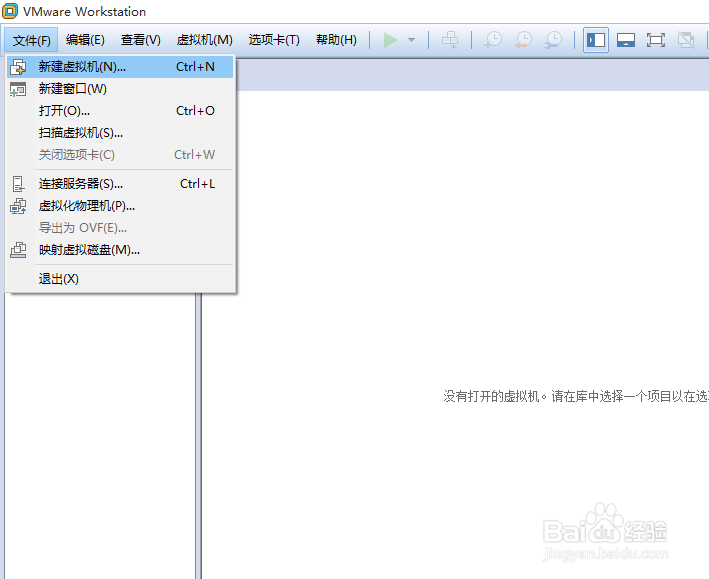
Task: Click the 没有打开的虚拟机 message text
Action: [x=576, y=397]
